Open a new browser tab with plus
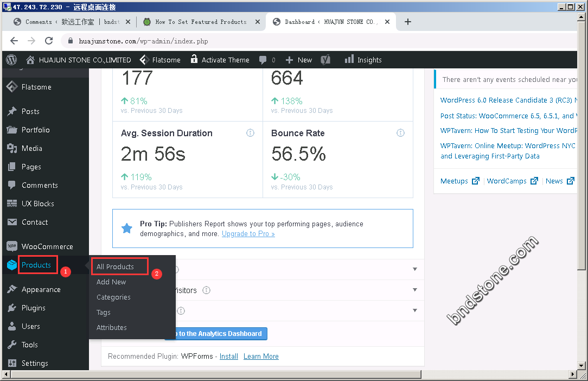The width and height of the screenshot is (588, 381). [408, 22]
